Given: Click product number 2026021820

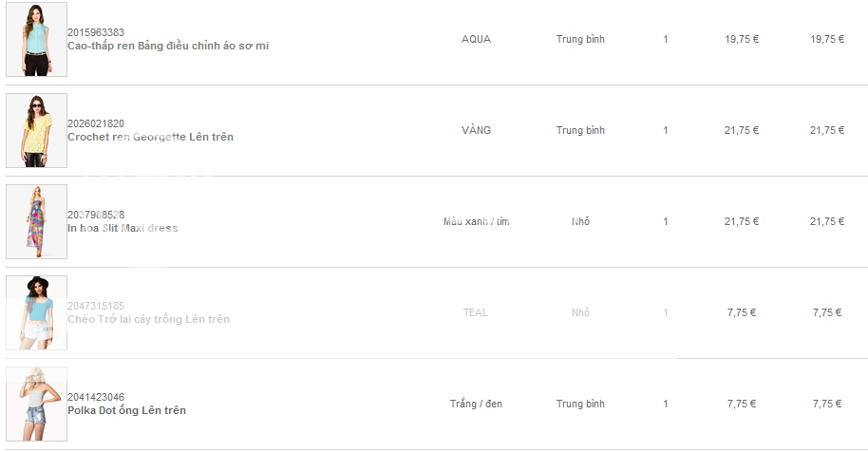Looking at the screenshot, I should click(x=96, y=123).
